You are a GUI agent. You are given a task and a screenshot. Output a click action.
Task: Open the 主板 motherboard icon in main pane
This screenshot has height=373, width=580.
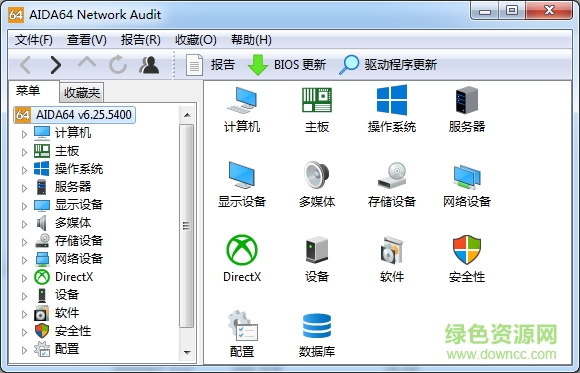pyautogui.click(x=317, y=100)
